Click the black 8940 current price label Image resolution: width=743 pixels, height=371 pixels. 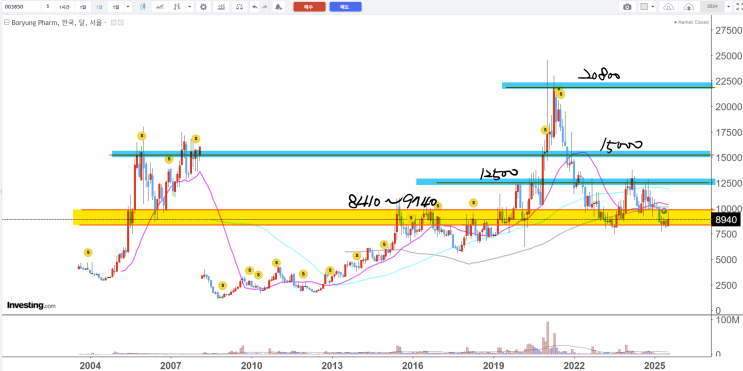click(x=726, y=219)
